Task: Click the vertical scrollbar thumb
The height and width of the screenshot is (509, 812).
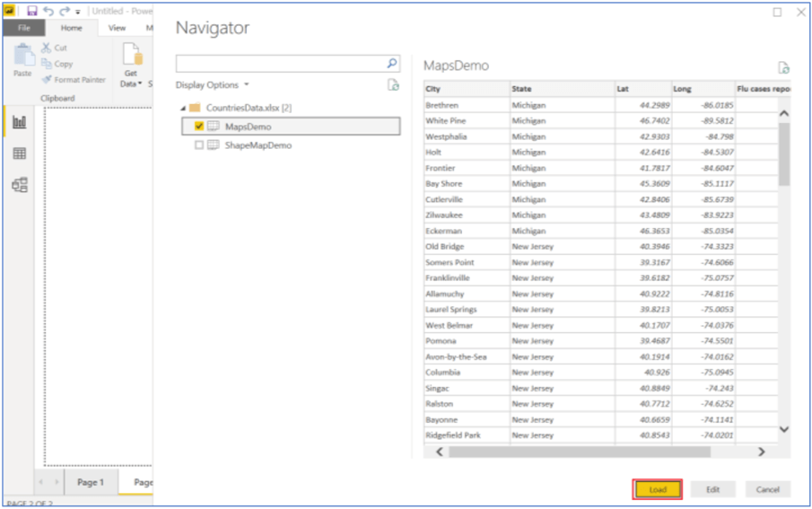Action: point(784,154)
